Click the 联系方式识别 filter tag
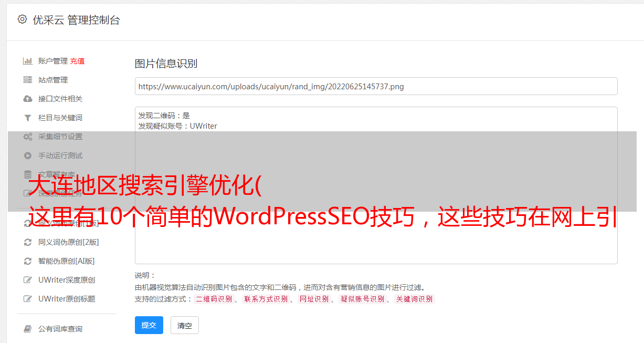The height and width of the screenshot is (343, 644). pos(266,299)
